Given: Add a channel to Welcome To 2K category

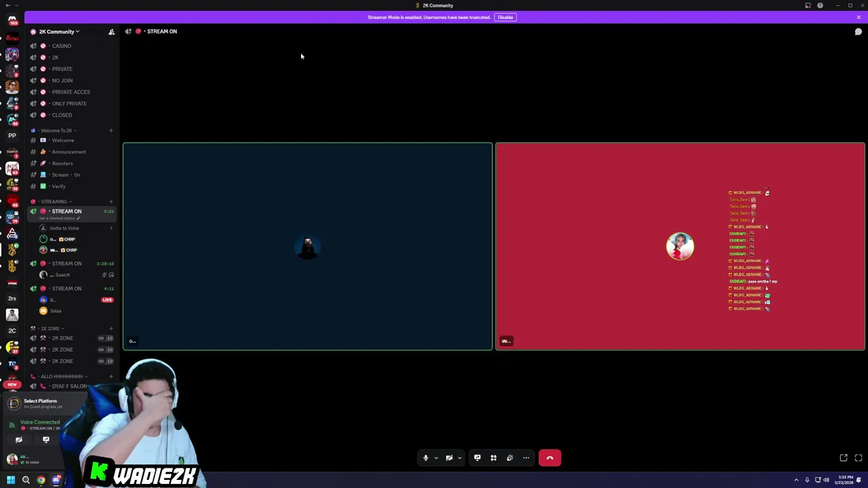Looking at the screenshot, I should (x=111, y=130).
